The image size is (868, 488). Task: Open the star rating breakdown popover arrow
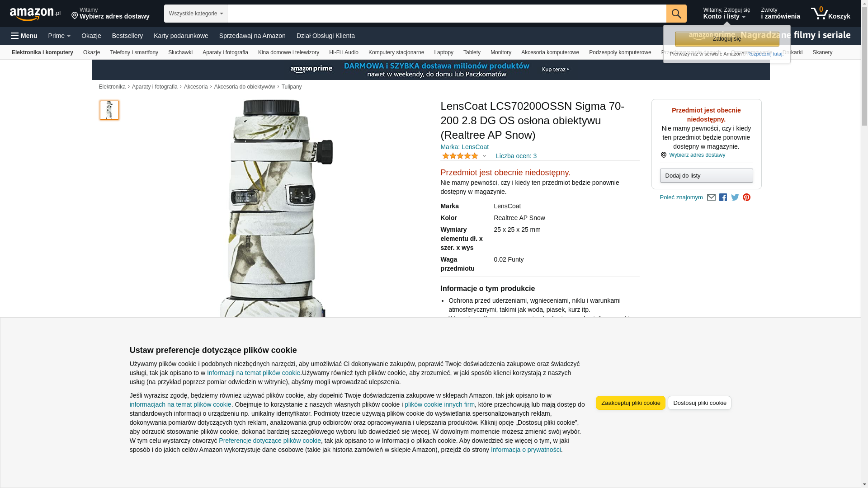(484, 156)
